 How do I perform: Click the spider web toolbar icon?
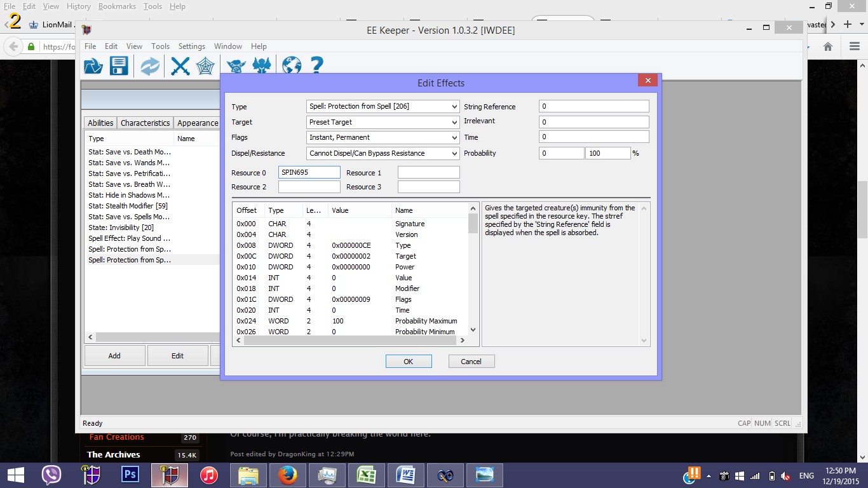205,65
